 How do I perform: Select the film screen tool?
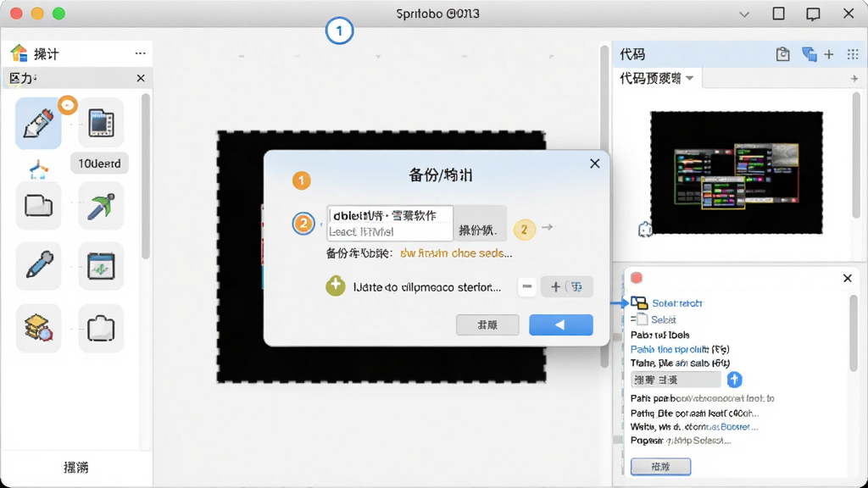(101, 123)
